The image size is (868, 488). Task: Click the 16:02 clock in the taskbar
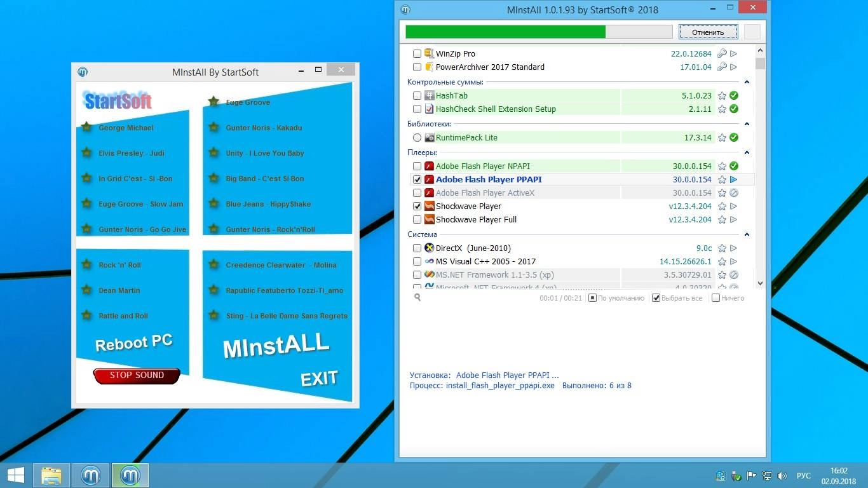(839, 471)
